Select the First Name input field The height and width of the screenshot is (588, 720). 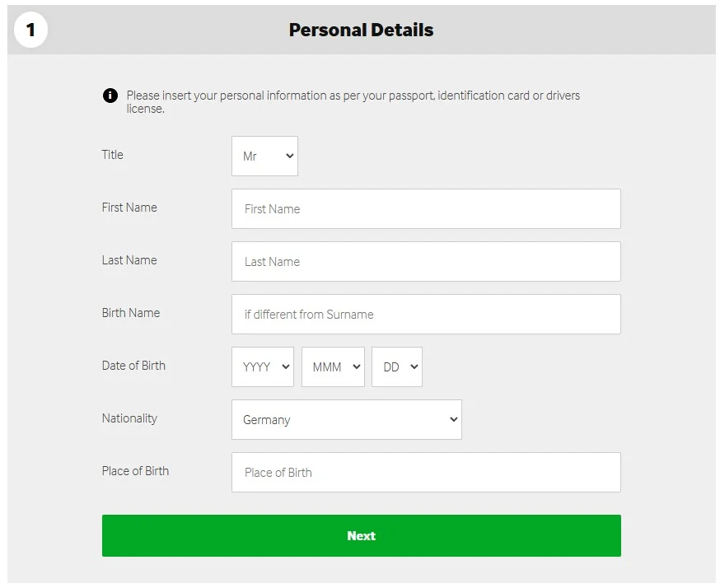point(426,208)
